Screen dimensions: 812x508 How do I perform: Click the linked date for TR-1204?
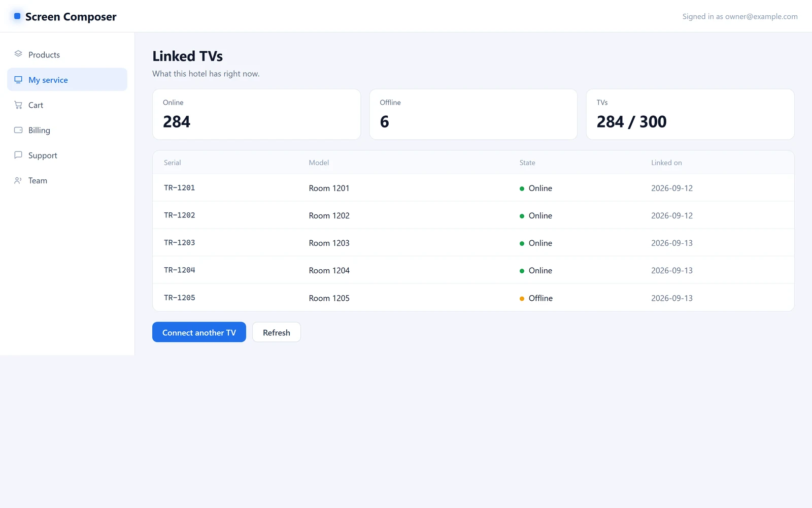pos(672,270)
